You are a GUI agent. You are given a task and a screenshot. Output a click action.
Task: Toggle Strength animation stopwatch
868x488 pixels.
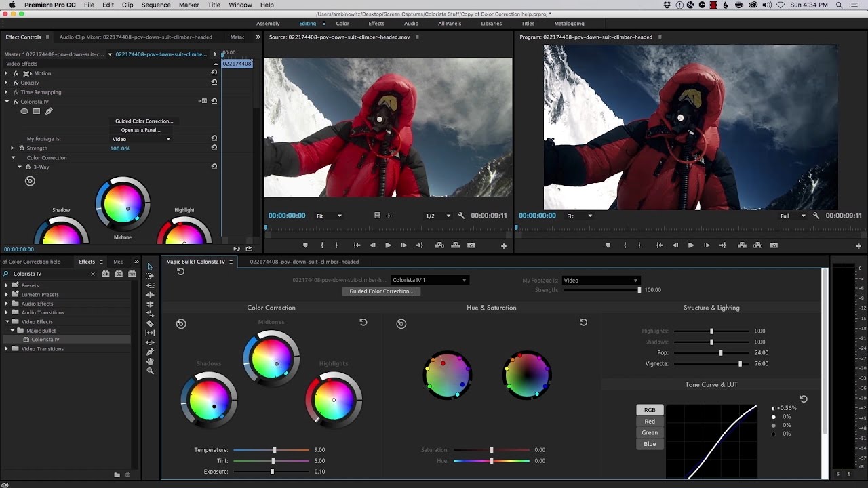click(x=22, y=148)
